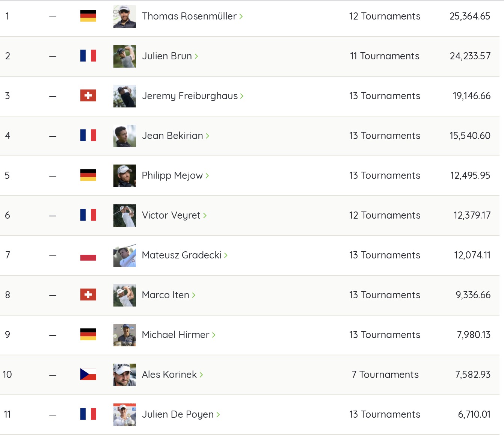
Task: Click the Swiss flag beside Marco Iten
Action: tap(88, 295)
